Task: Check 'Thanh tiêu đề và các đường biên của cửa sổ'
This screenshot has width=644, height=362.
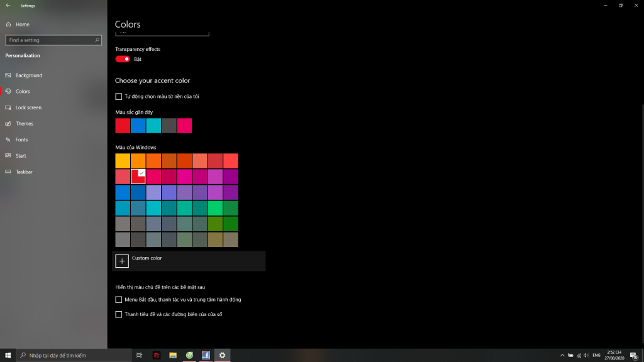Action: 119,314
